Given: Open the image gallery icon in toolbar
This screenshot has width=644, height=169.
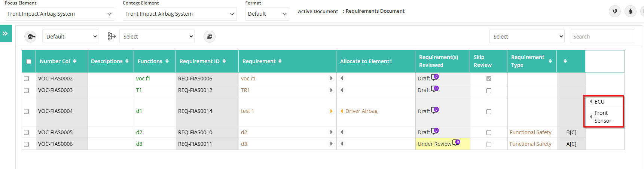Looking at the screenshot, I should [x=210, y=37].
